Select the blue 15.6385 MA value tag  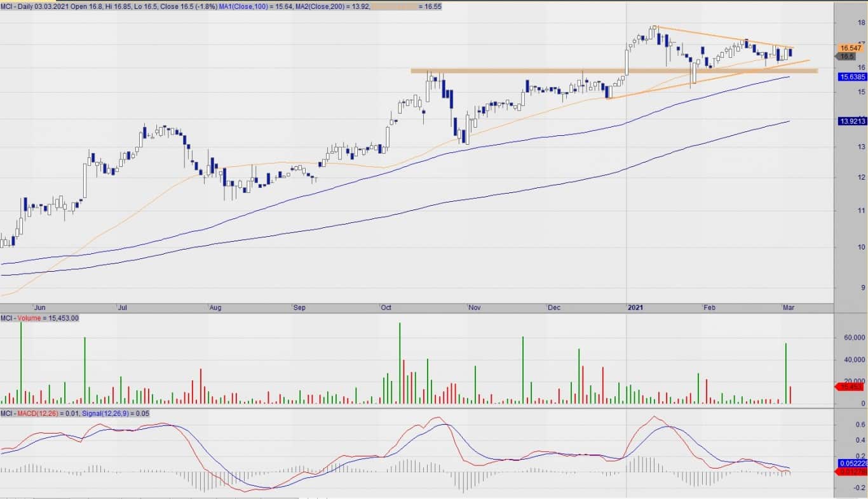pos(851,77)
